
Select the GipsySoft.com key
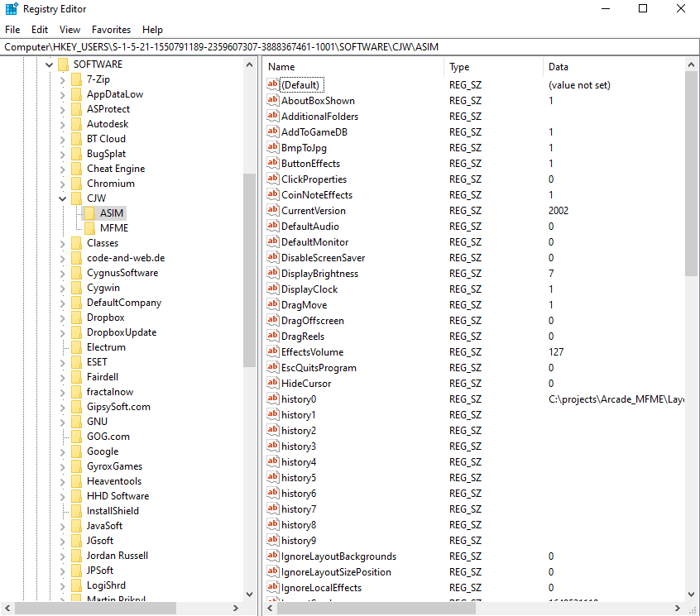pos(119,406)
